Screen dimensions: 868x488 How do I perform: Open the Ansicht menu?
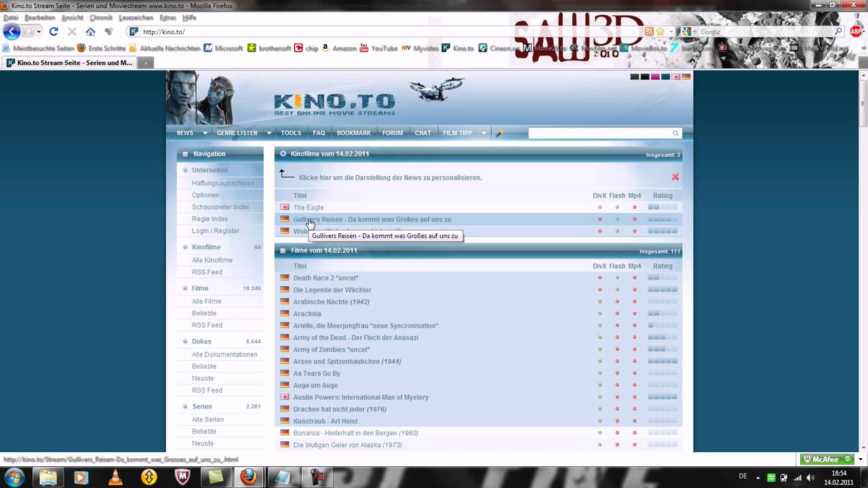73,18
